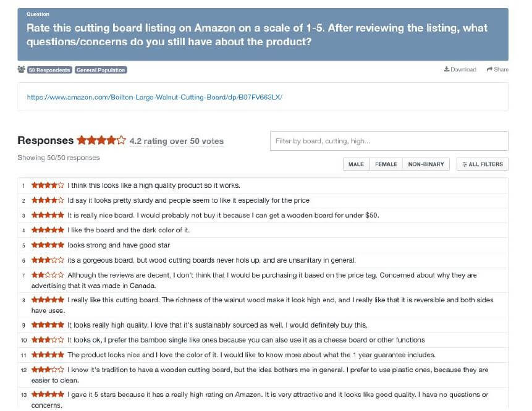Open the Amazon cutting board link
Viewport: 532px width, 411px height.
point(154,97)
